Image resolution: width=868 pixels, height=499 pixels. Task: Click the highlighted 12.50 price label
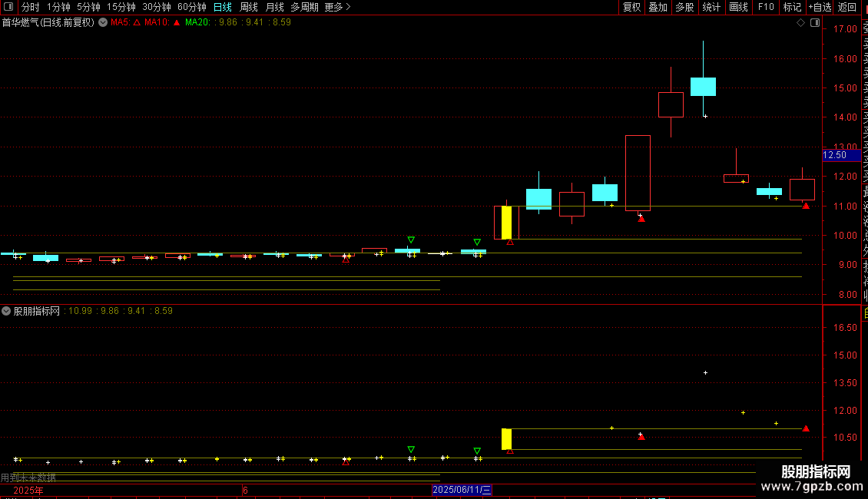(x=841, y=155)
